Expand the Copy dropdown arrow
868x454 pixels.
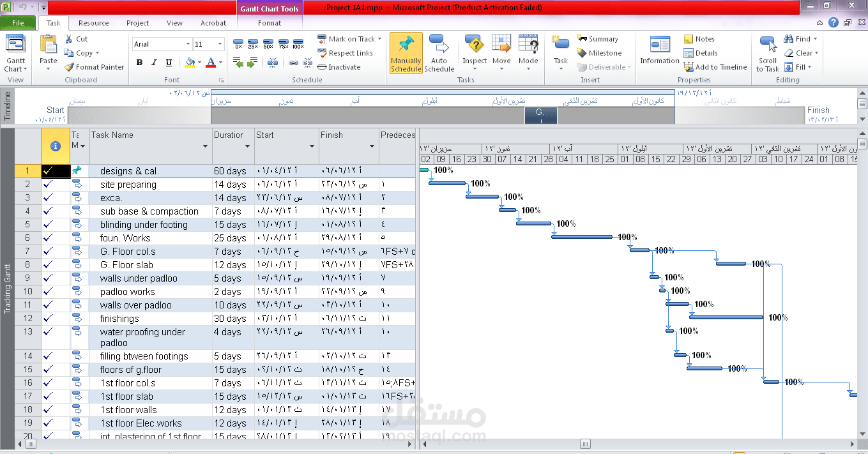pyautogui.click(x=98, y=53)
